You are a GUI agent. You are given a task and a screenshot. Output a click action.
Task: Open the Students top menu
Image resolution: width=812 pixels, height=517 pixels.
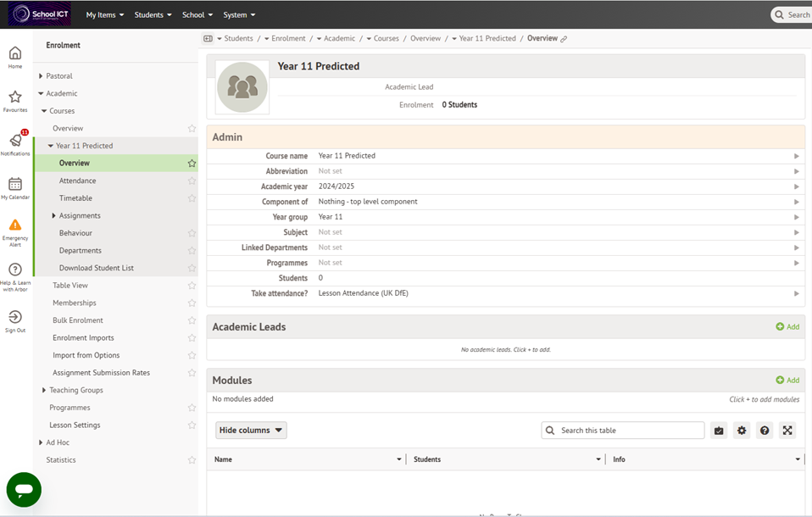tap(153, 14)
